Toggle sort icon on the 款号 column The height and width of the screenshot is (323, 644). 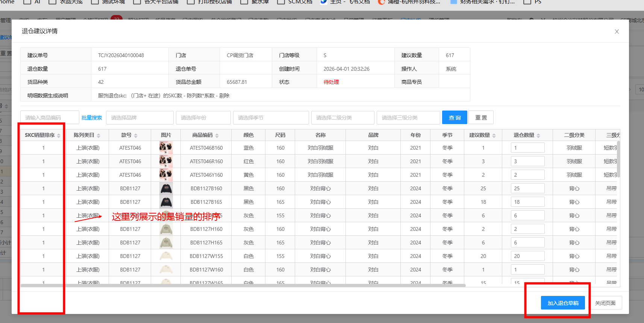click(x=136, y=136)
